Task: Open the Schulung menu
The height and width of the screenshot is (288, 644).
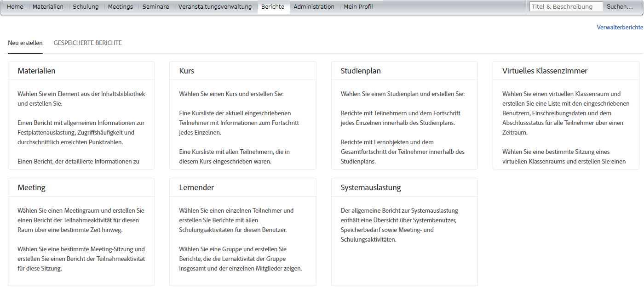Action: pyautogui.click(x=86, y=7)
